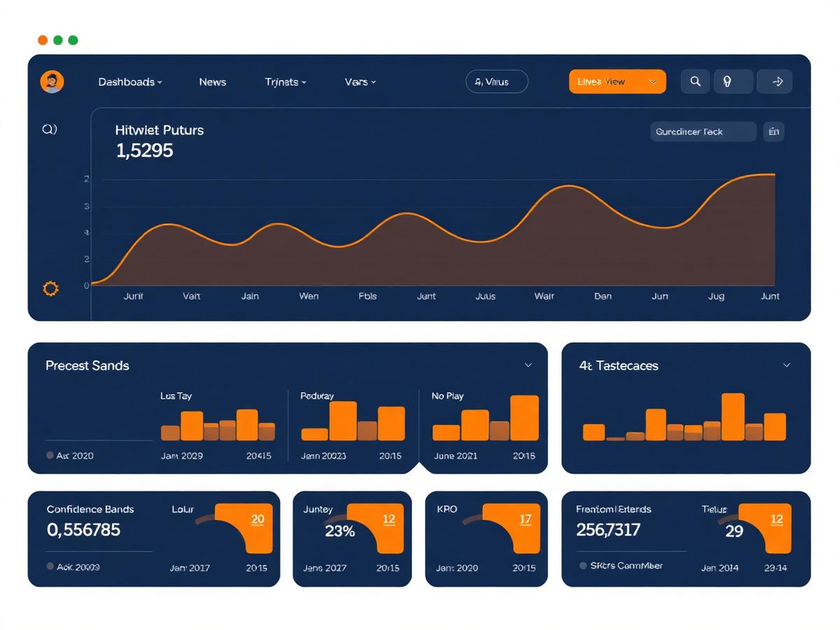Screen dimensions: 840x630
Task: Collapse the Precest Sands panel chevron
Action: pos(528,365)
